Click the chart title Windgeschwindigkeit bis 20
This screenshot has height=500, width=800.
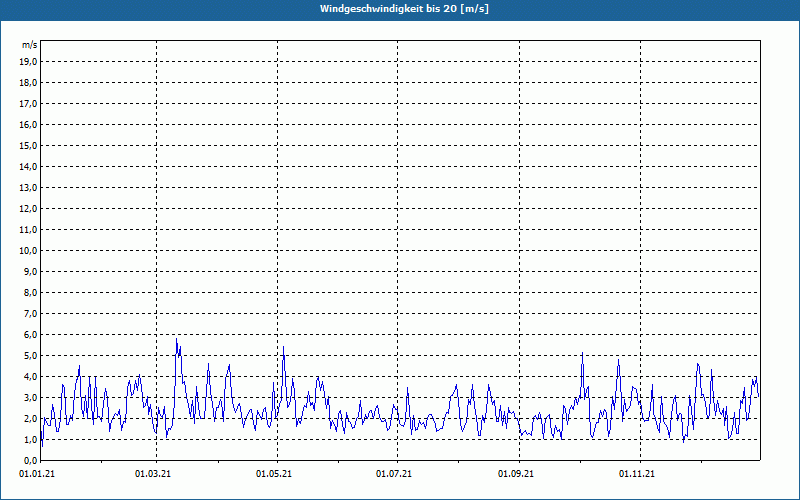[404, 9]
